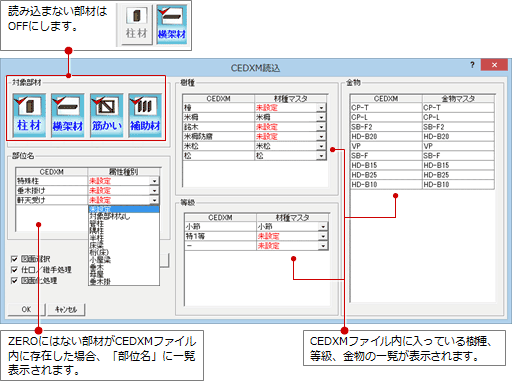The image size is (512, 385).
Task: Open the 等級 dropdown for 特1等 row
Action: (x=323, y=236)
